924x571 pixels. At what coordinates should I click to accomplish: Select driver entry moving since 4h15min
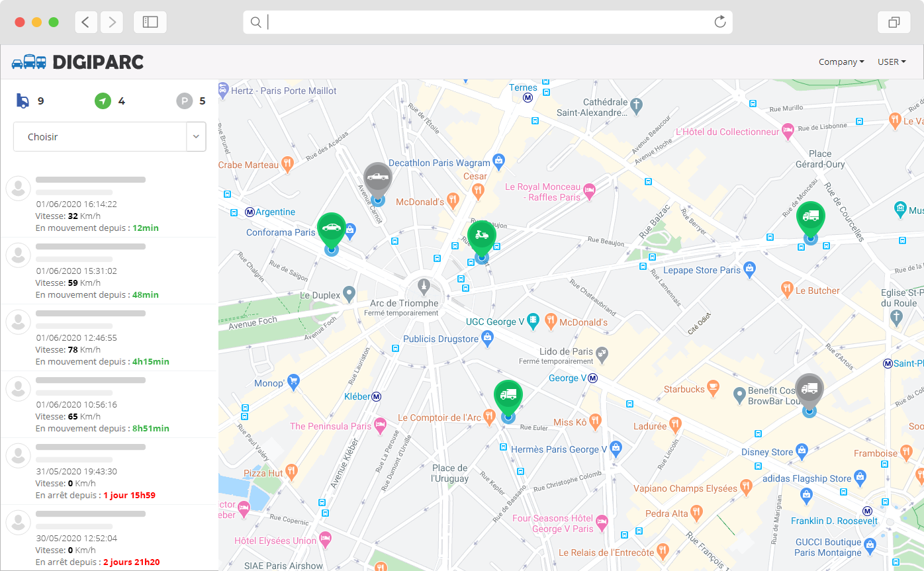click(109, 337)
